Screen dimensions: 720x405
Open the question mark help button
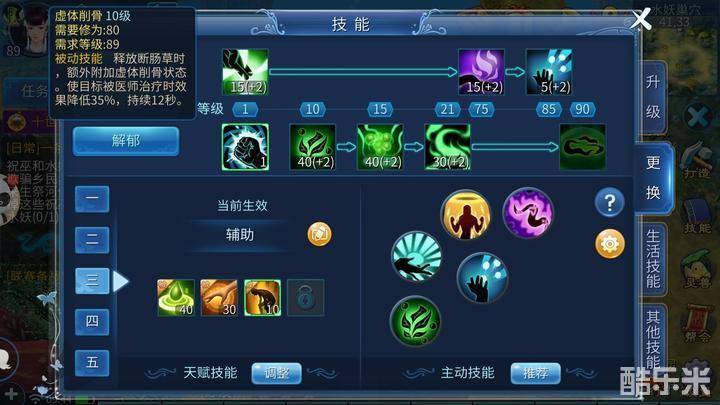pyautogui.click(x=609, y=202)
